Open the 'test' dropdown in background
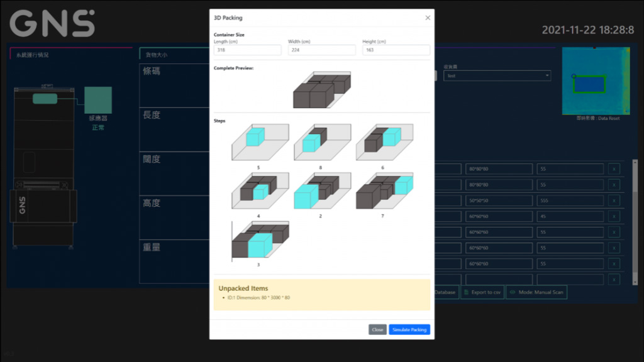This screenshot has height=362, width=644. 497,75
